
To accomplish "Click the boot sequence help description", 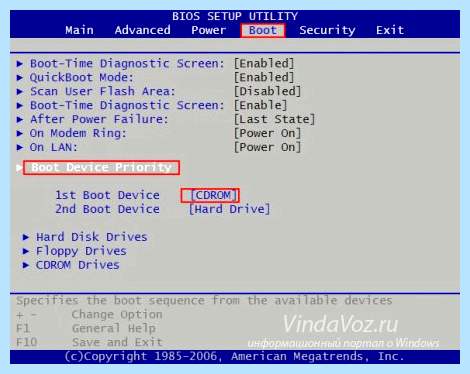I will 204,301.
